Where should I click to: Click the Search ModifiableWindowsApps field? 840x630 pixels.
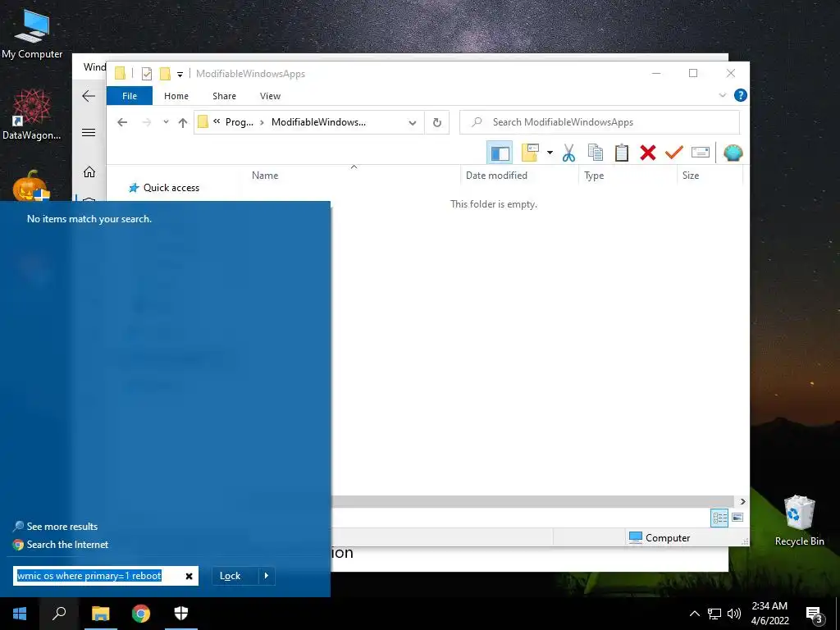tap(600, 122)
